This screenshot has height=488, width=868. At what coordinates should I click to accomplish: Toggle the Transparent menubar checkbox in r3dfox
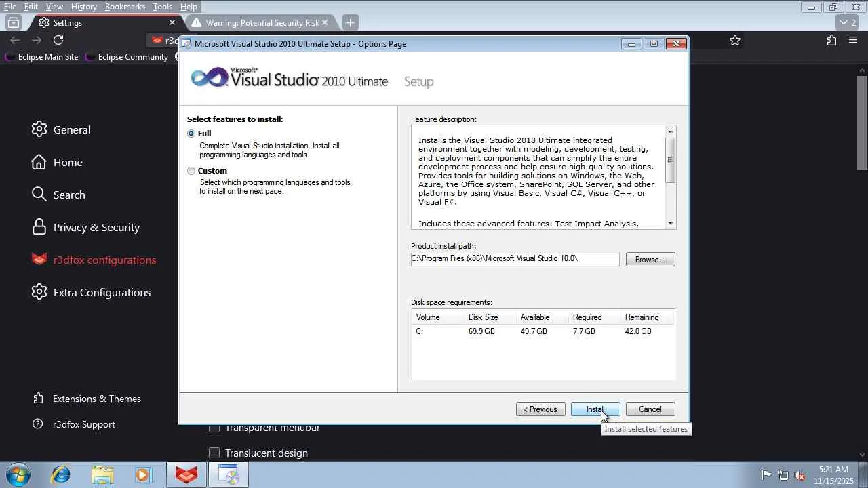click(x=214, y=428)
